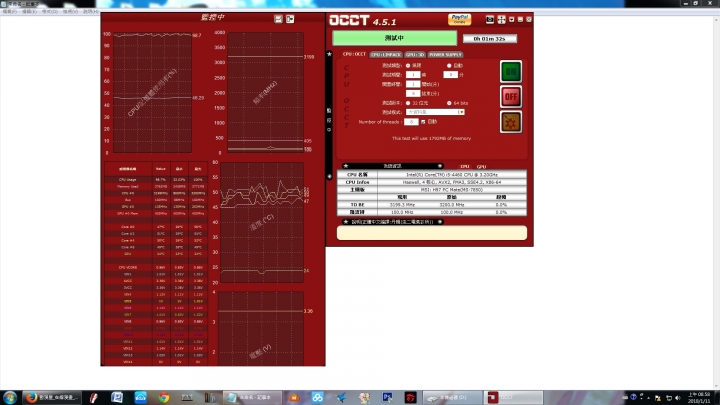This screenshot has height=405, width=720.
Task: Click the green 測試中 status bar
Action: click(394, 38)
